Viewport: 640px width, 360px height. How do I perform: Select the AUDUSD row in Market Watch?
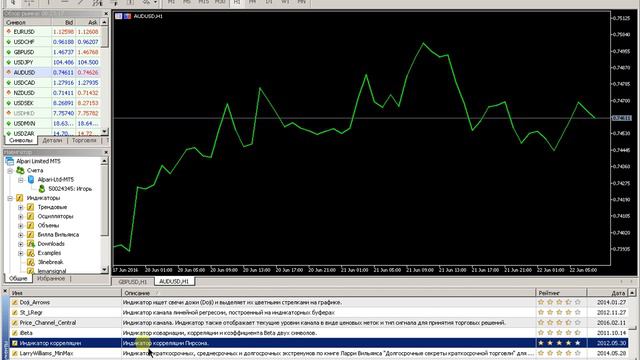[52, 72]
